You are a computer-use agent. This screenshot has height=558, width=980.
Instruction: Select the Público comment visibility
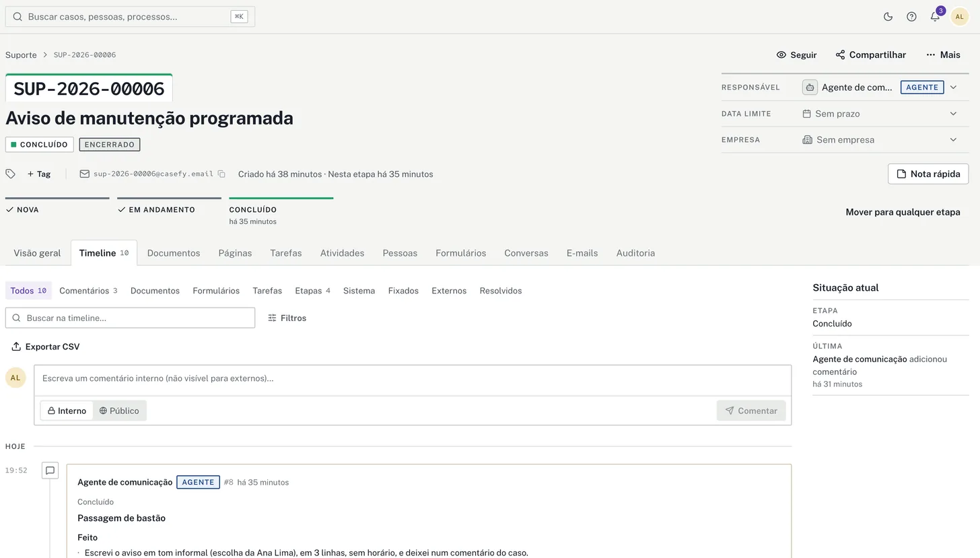tap(119, 411)
